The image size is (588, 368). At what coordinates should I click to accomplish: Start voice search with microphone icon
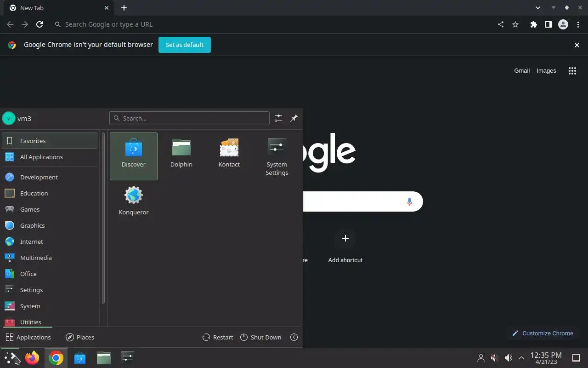tap(409, 201)
